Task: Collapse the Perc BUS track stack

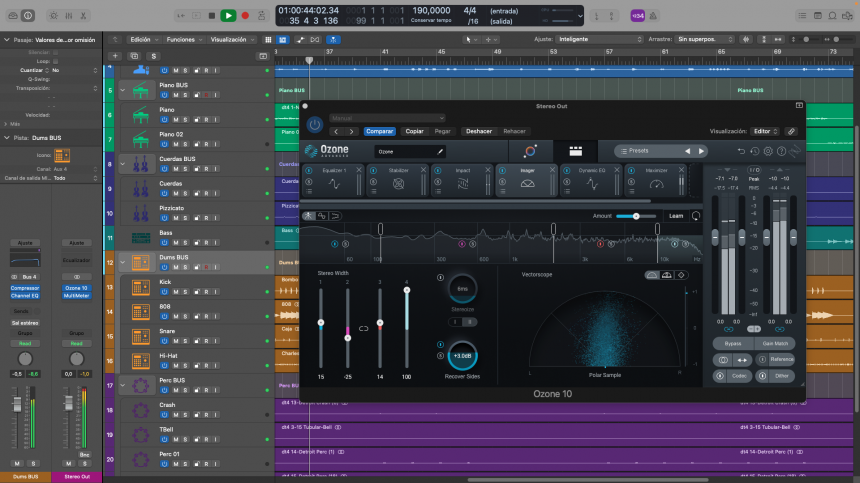Action: pyautogui.click(x=122, y=385)
